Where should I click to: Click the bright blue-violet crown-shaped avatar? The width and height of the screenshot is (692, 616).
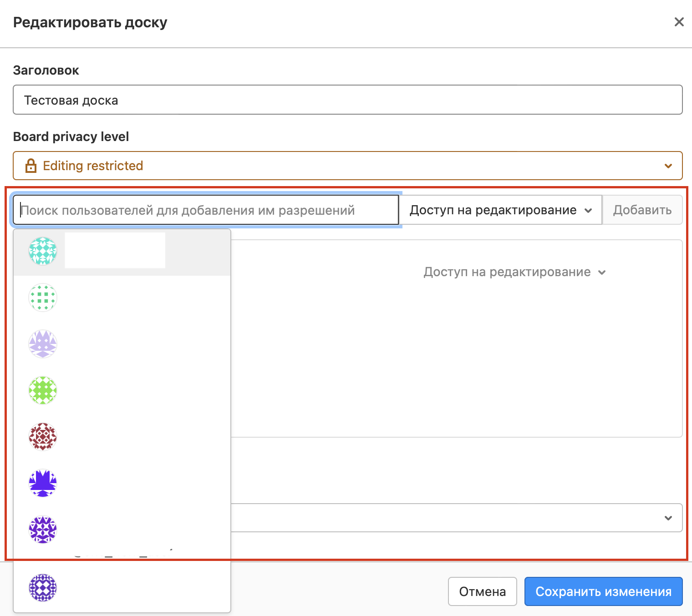click(x=43, y=483)
